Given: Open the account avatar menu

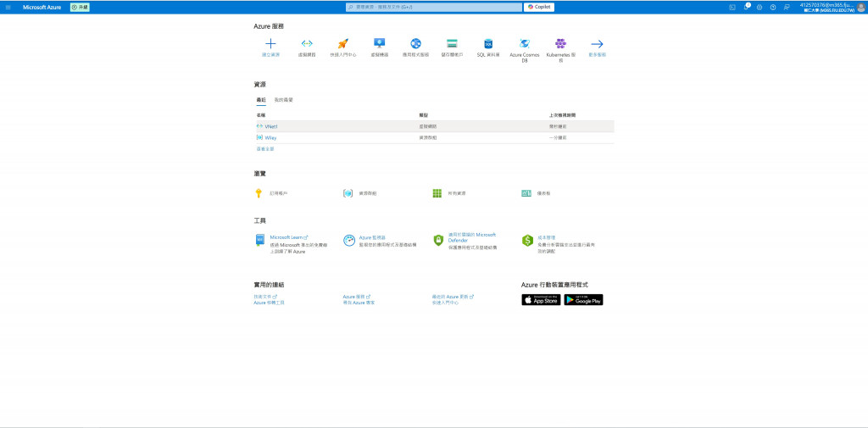Looking at the screenshot, I should [861, 7].
